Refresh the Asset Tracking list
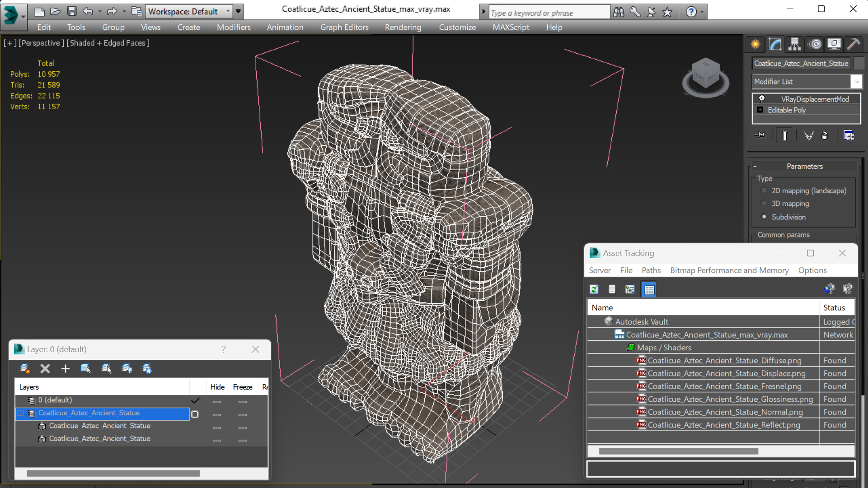 (594, 289)
